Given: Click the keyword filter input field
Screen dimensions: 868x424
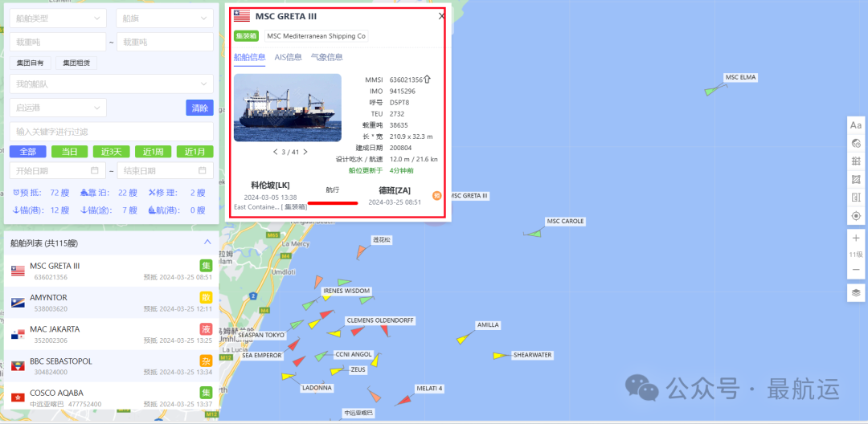Looking at the screenshot, I should [111, 132].
